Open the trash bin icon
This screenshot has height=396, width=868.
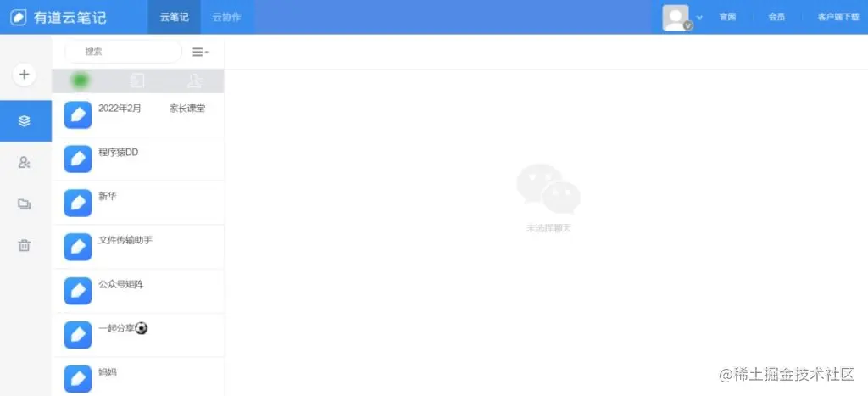coord(25,245)
